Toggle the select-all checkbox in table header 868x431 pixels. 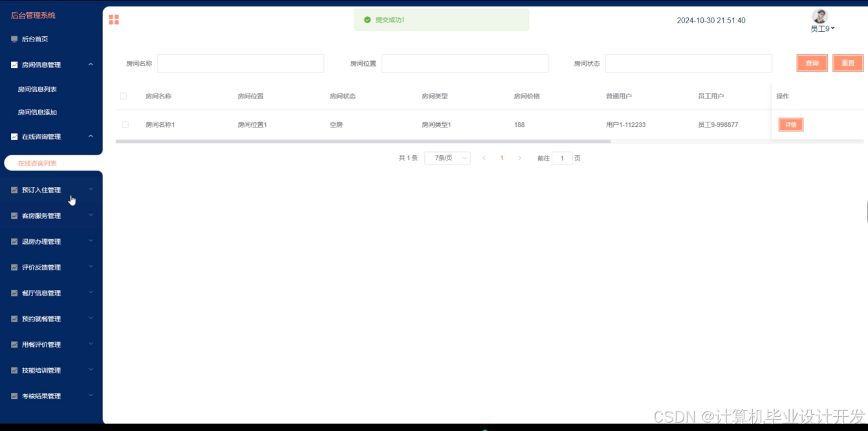coord(124,96)
